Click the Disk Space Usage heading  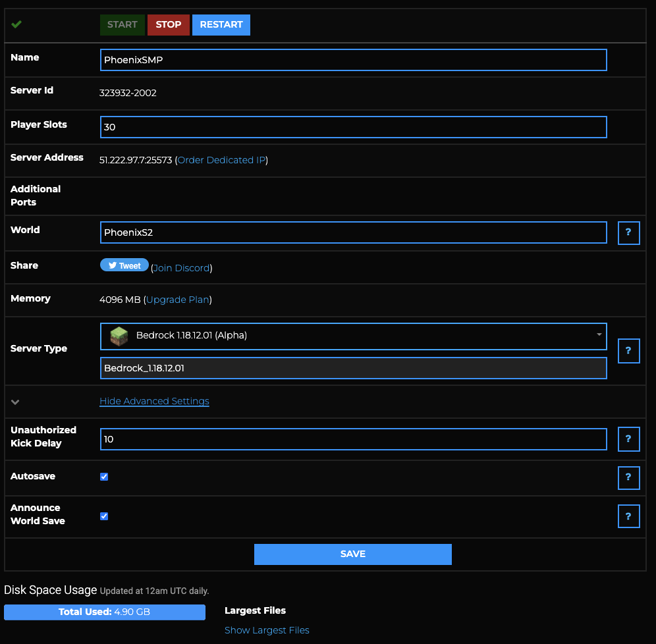click(x=51, y=590)
